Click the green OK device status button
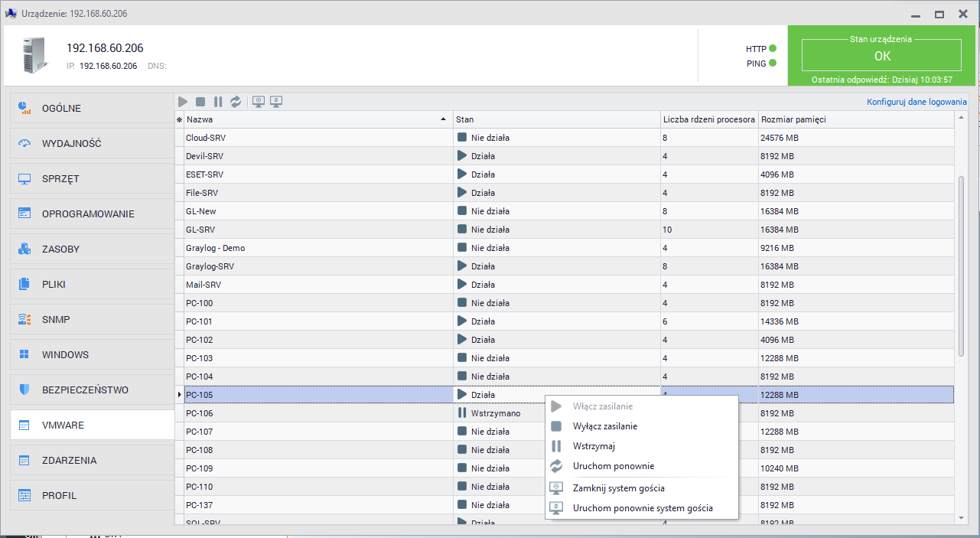Screen dimensions: 980x538 tap(881, 56)
